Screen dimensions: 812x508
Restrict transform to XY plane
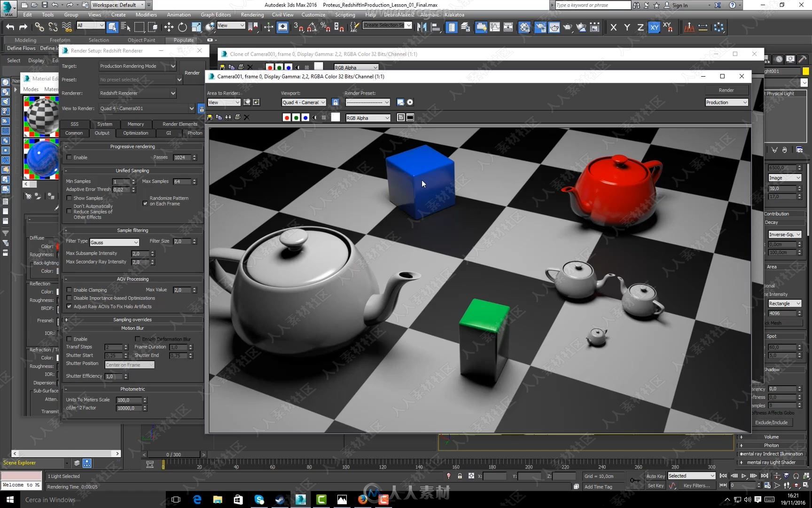click(x=654, y=27)
